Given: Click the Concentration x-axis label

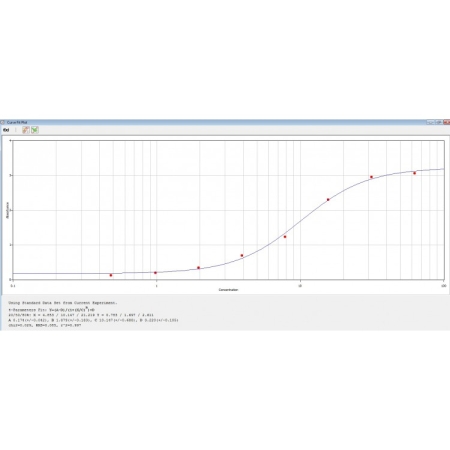Looking at the screenshot, I should (x=228, y=290).
